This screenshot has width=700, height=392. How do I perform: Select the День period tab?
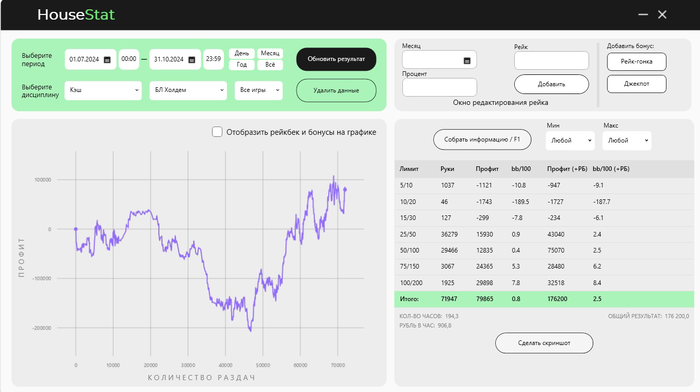pos(242,54)
